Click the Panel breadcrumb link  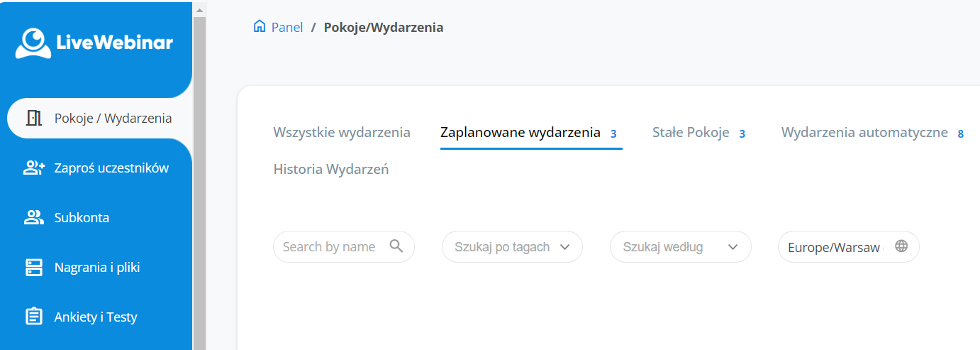(287, 28)
